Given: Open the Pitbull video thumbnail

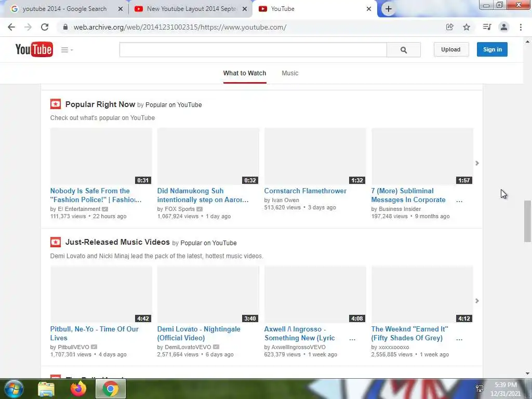Looking at the screenshot, I should 101,295.
